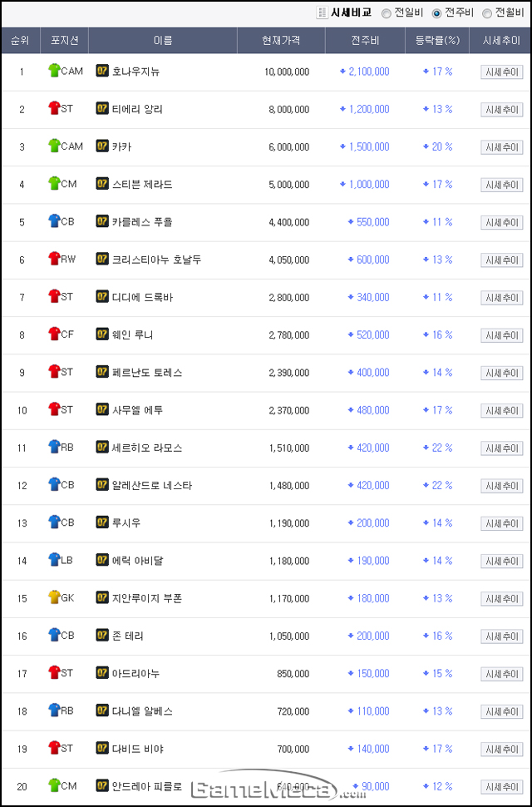Sort by 현재가격 column header

pyautogui.click(x=281, y=40)
